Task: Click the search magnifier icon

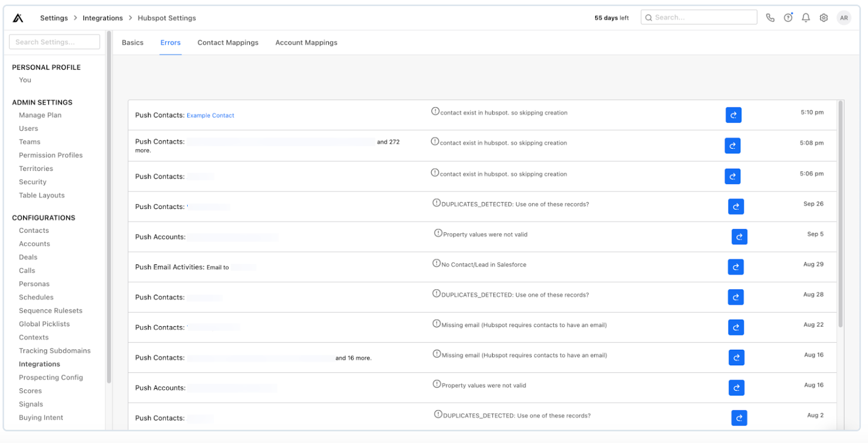Action: point(648,17)
